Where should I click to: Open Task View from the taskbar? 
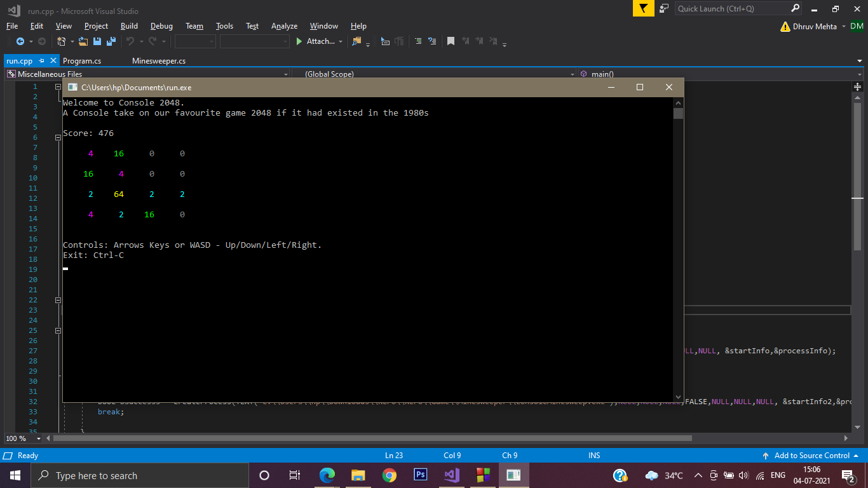click(x=295, y=475)
